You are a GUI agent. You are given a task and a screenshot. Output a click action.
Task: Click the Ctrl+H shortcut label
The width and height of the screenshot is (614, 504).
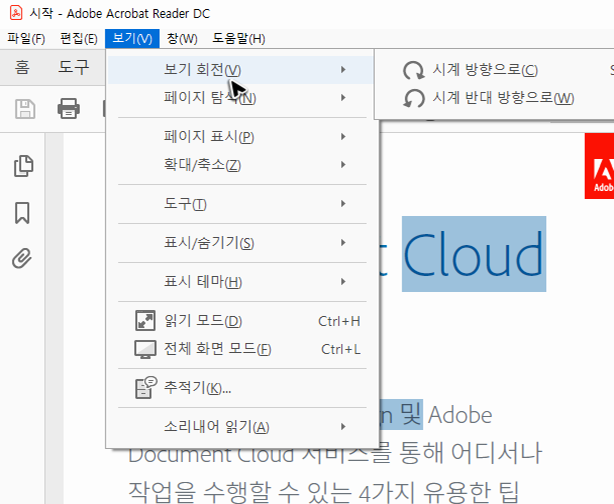[339, 322]
